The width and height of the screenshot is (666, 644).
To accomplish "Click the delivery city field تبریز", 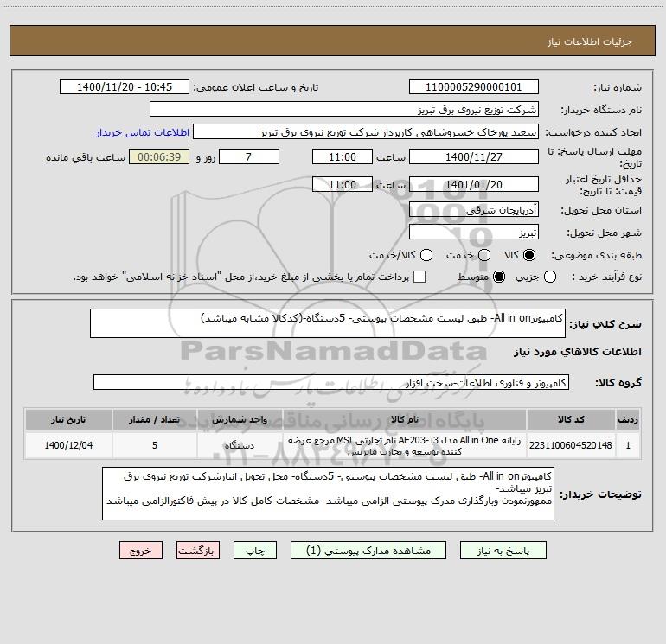I will (474, 233).
